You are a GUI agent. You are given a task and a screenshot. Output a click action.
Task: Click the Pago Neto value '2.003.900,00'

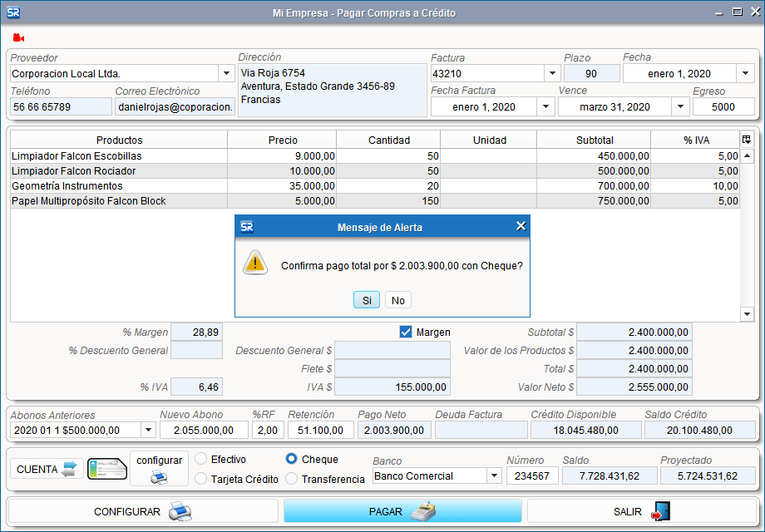(393, 430)
